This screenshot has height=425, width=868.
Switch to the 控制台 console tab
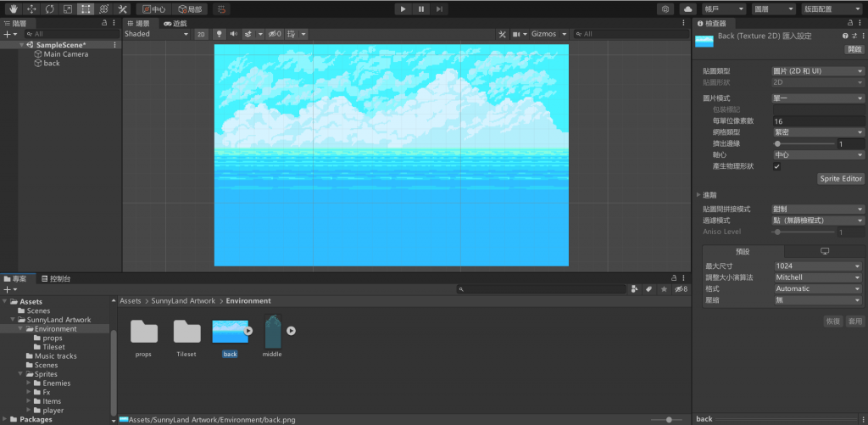[x=56, y=279]
